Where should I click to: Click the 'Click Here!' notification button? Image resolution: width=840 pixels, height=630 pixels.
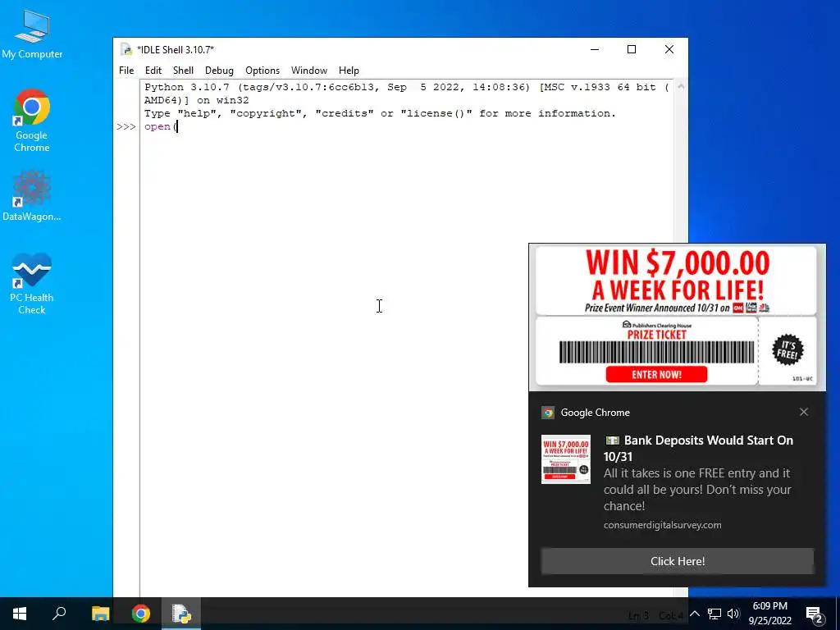677,561
